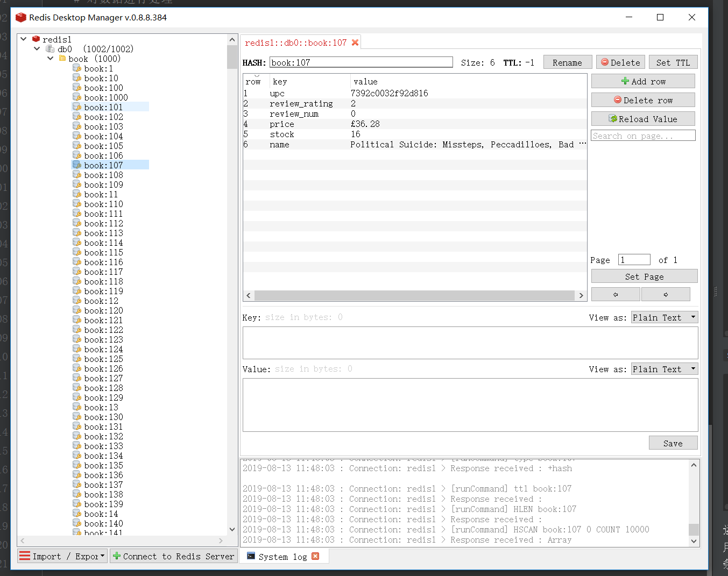Go to next page with right arrow
The width and height of the screenshot is (728, 576).
pyautogui.click(x=666, y=294)
